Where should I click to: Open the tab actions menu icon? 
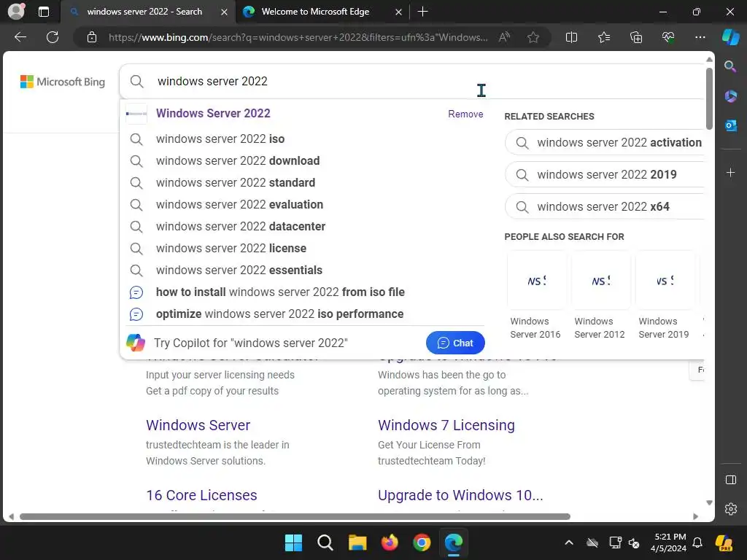point(43,12)
